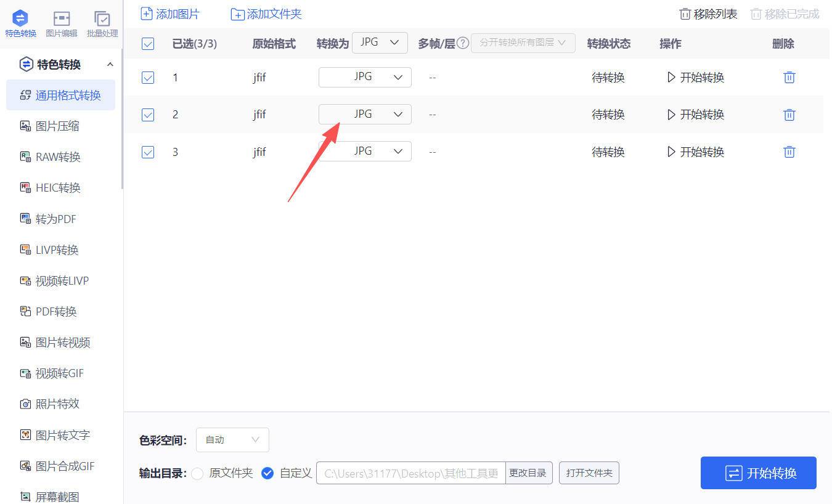The image size is (832, 504).
Task: Delete row 2 with trash icon
Action: (x=789, y=115)
